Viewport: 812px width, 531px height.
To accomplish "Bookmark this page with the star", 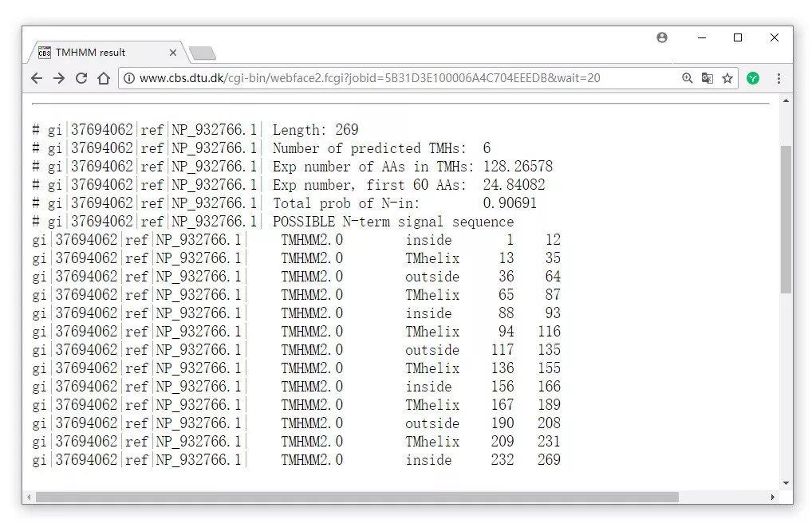I will [727, 78].
